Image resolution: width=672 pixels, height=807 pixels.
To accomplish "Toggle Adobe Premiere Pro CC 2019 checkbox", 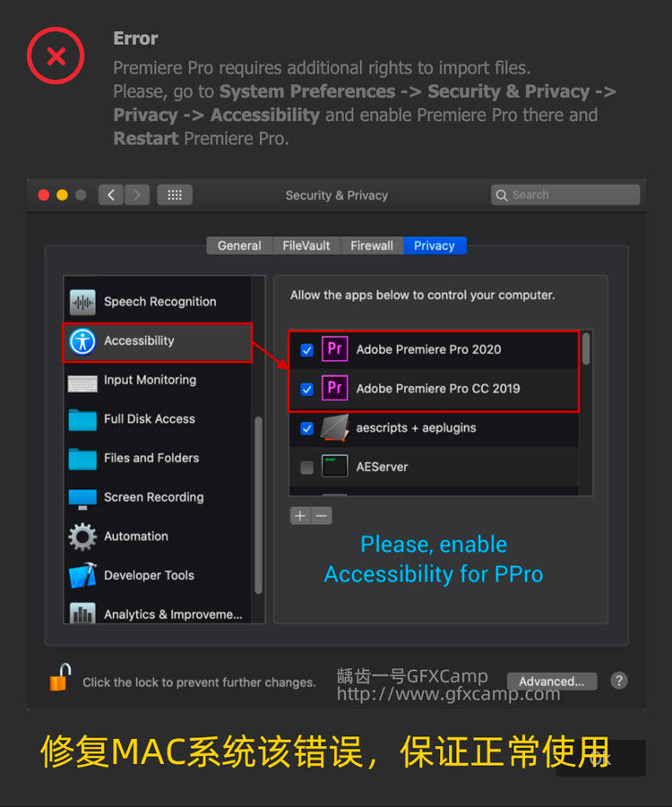I will pyautogui.click(x=307, y=390).
